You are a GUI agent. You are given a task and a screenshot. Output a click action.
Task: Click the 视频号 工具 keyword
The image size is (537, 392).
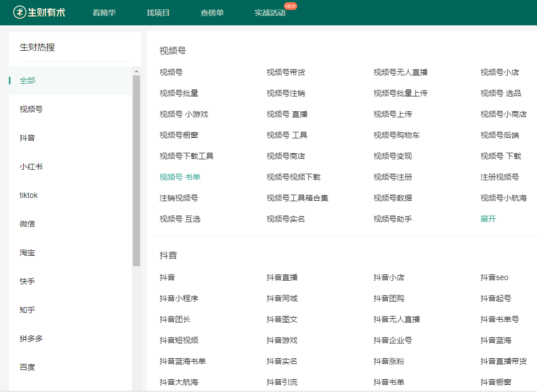pos(287,135)
